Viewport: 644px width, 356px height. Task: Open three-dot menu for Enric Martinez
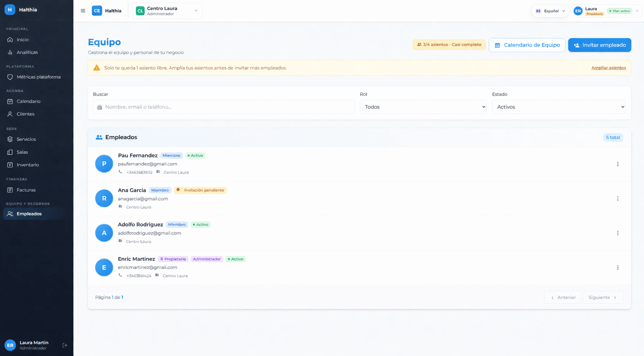point(618,268)
